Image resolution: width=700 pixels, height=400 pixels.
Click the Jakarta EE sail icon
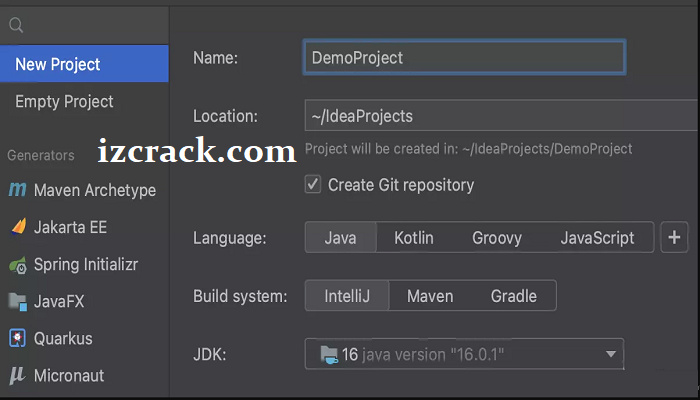(x=18, y=227)
